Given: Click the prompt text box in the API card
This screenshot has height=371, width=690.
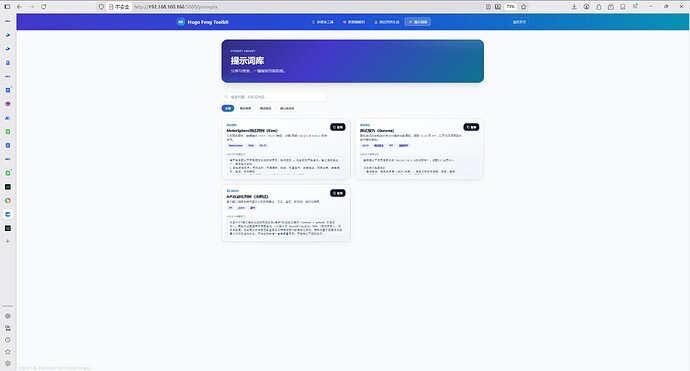Looking at the screenshot, I should pyautogui.click(x=286, y=228).
